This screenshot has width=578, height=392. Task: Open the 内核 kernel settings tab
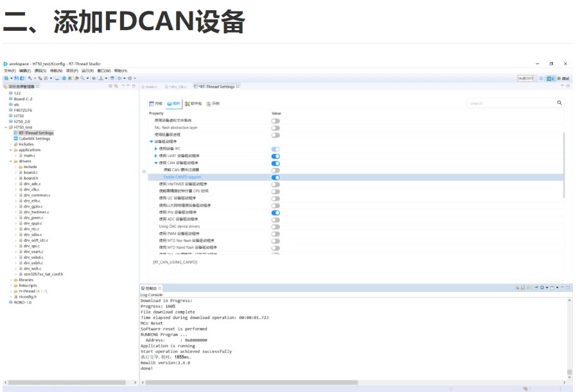click(155, 103)
